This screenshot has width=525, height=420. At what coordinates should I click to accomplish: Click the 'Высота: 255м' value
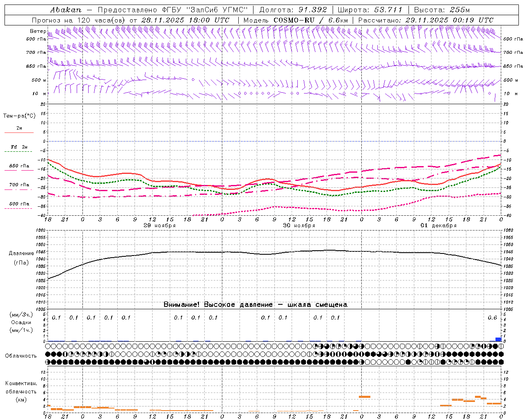coord(442,10)
